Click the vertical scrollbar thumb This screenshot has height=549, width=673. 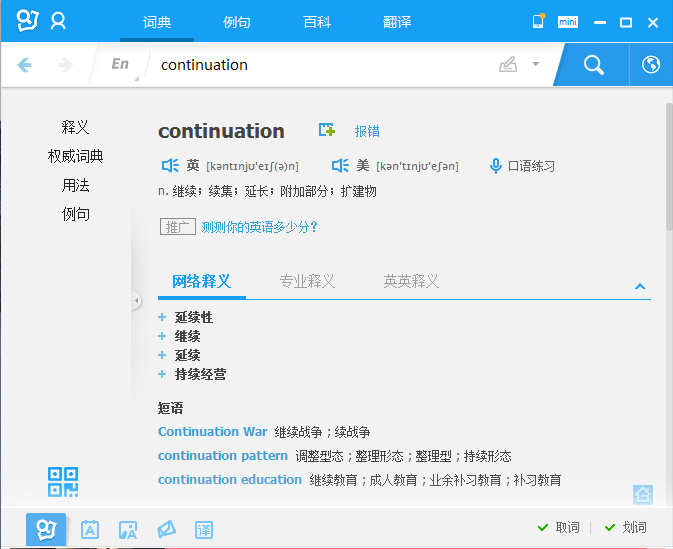pos(669,167)
